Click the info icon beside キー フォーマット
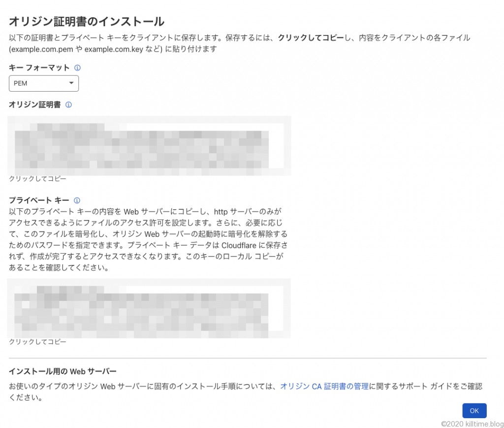504x428 pixels. click(77, 67)
